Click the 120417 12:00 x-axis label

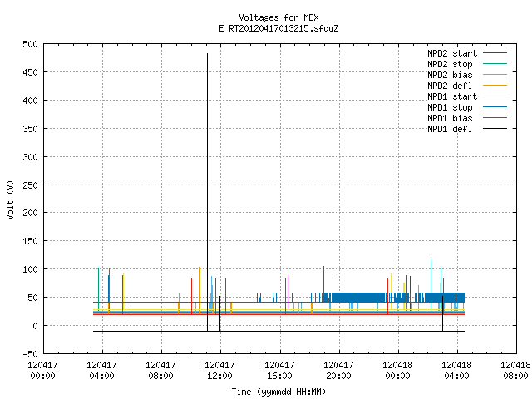click(219, 371)
